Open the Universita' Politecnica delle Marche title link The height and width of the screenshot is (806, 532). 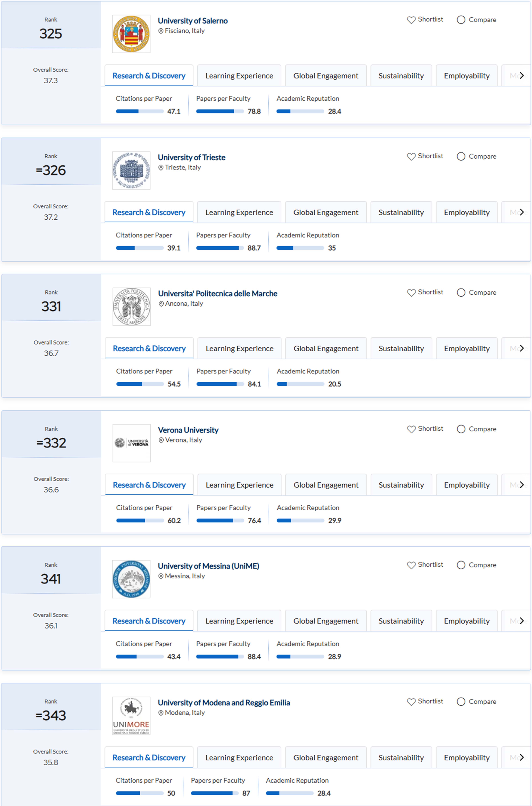(x=218, y=294)
